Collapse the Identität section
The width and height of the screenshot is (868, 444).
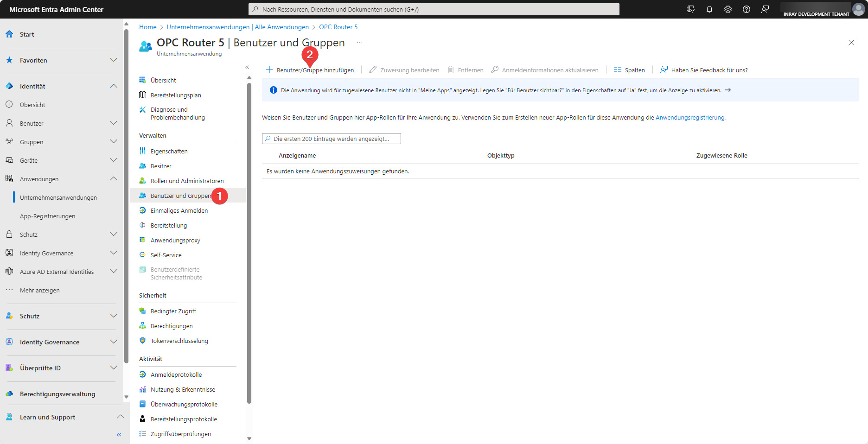113,86
